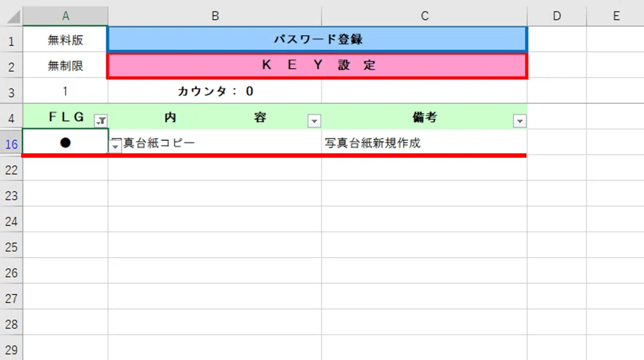Click the 写真台紙コピー cell
This screenshot has width=644, height=360.
215,142
